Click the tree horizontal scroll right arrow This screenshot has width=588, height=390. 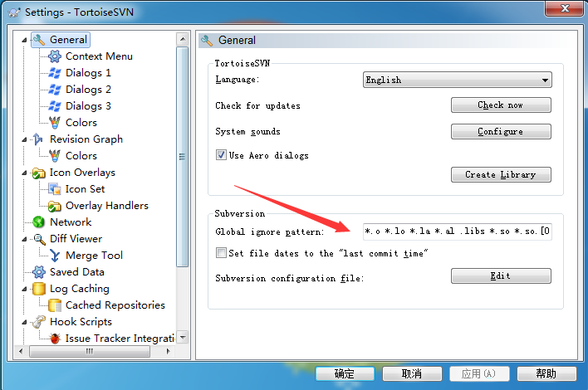point(169,351)
